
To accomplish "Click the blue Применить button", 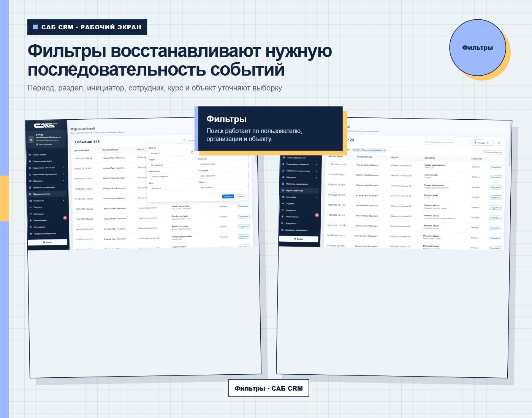I will (x=228, y=196).
